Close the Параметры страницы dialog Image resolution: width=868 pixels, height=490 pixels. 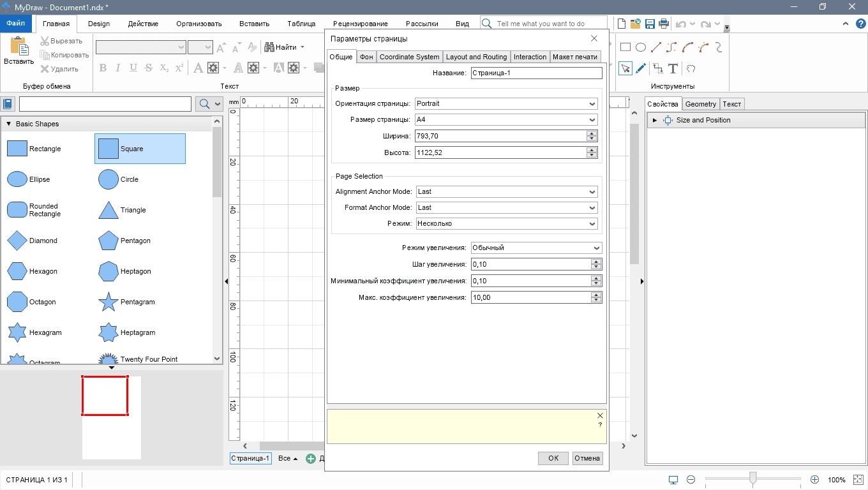[594, 39]
